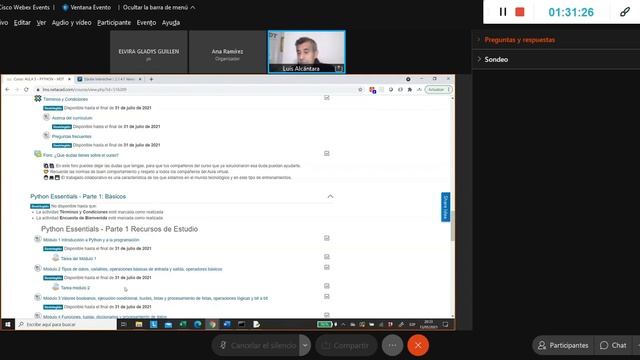Open more options ellipsis button
The width and height of the screenshot is (640, 360).
392,345
